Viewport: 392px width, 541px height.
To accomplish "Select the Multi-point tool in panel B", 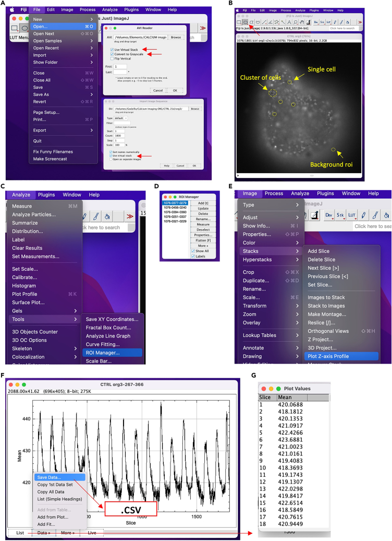I will click(x=276, y=22).
